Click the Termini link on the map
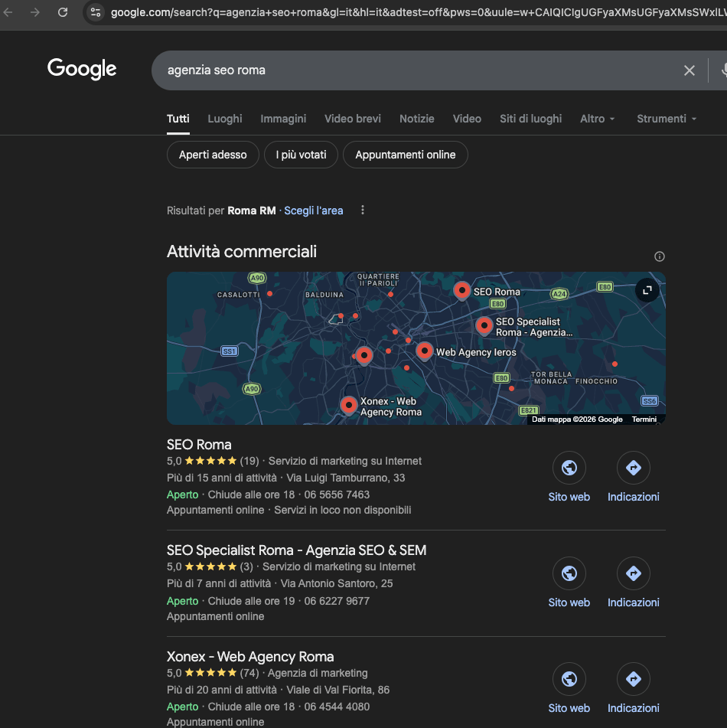The width and height of the screenshot is (727, 728). [x=644, y=419]
